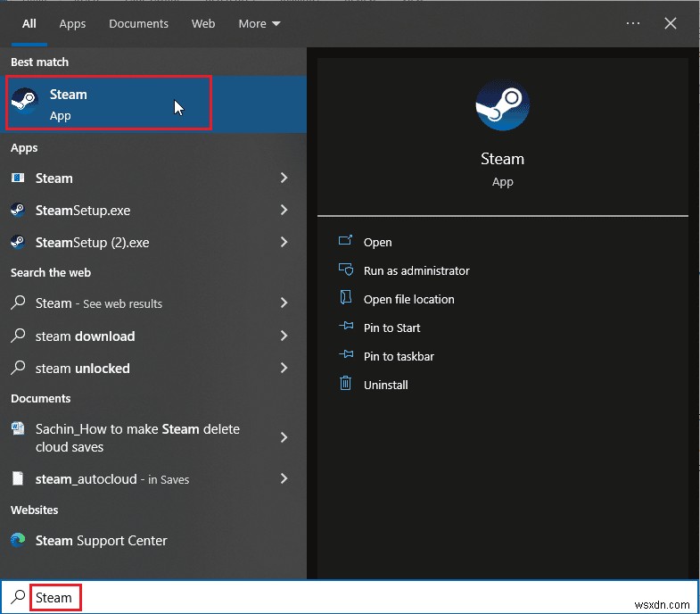Viewport: 700px width, 614px height.
Task: Click the Pin to Start pin icon
Action: (x=346, y=328)
